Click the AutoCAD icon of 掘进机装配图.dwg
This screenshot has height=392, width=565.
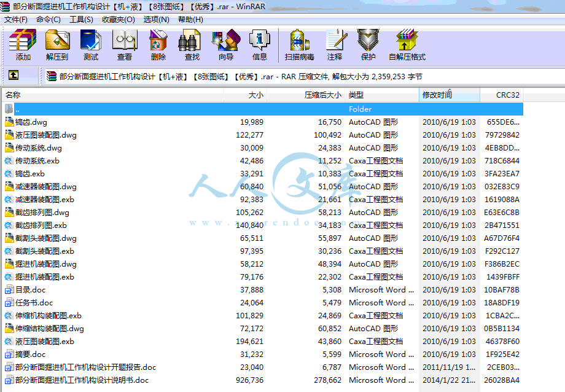tap(9, 264)
